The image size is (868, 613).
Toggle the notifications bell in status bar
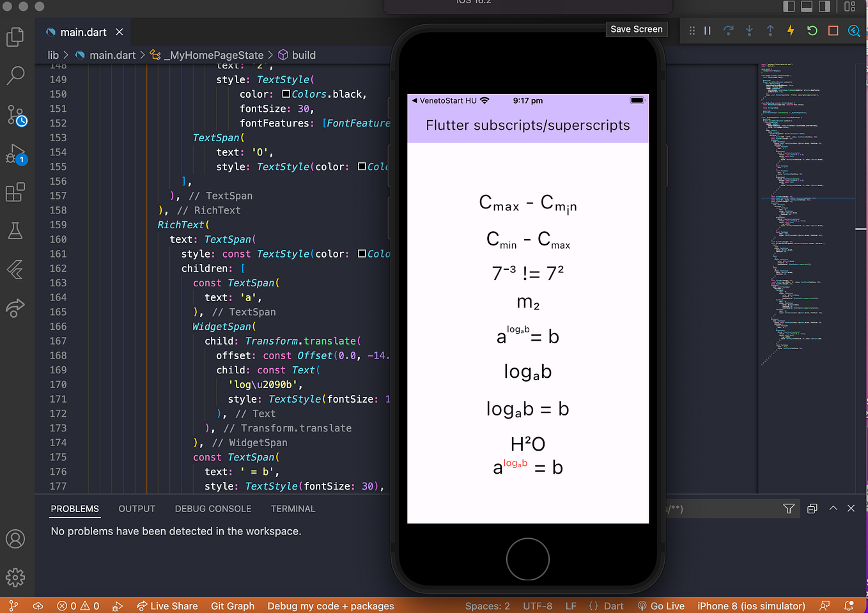tap(848, 605)
